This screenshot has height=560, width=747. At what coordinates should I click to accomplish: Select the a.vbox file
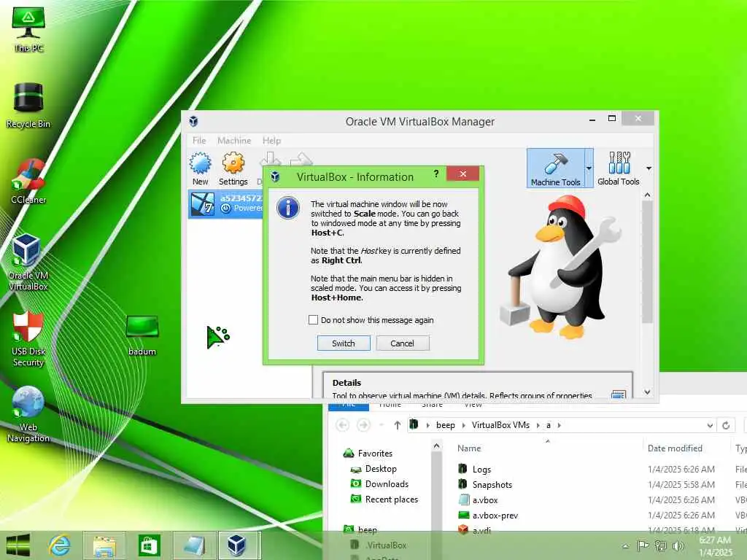click(x=478, y=499)
